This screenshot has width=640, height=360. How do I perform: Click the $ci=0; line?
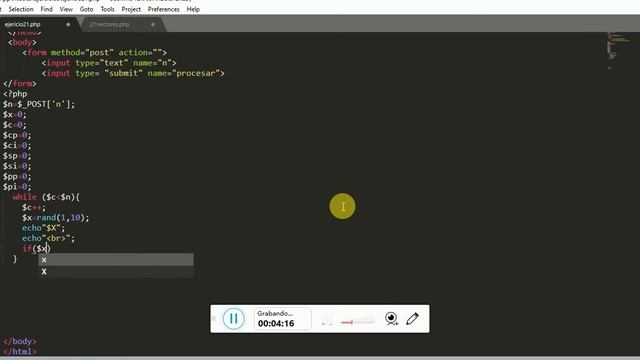click(x=17, y=145)
